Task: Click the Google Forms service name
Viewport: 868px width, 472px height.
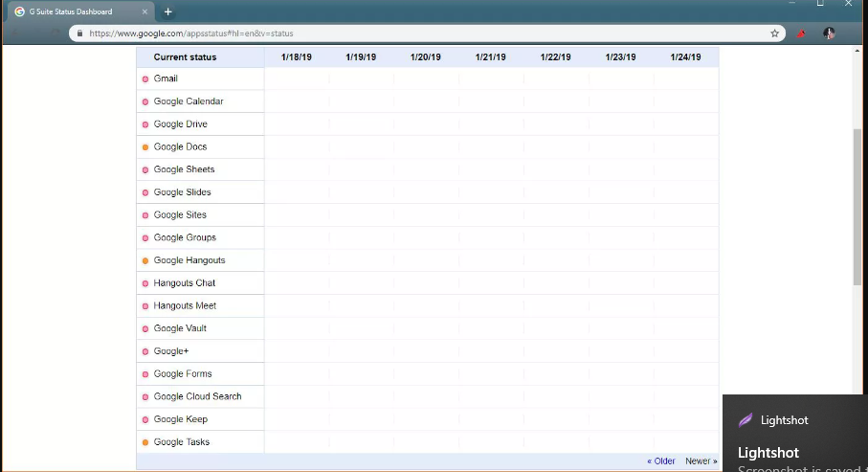Action: [183, 374]
